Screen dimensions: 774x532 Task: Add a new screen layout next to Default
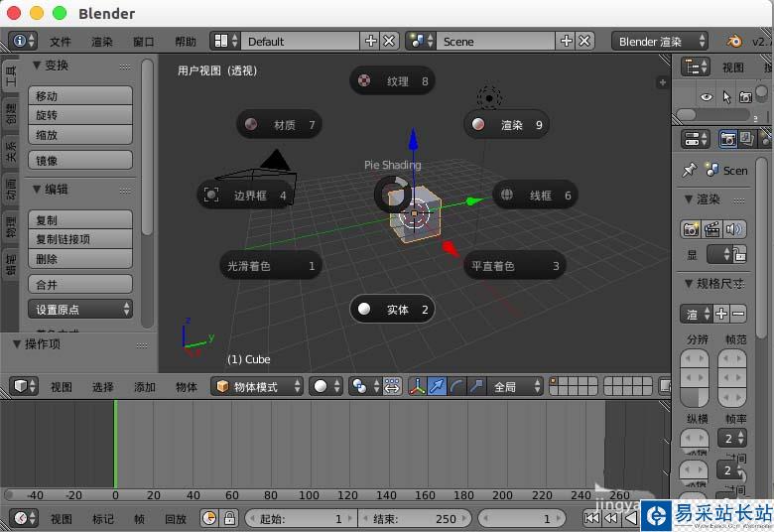point(370,41)
